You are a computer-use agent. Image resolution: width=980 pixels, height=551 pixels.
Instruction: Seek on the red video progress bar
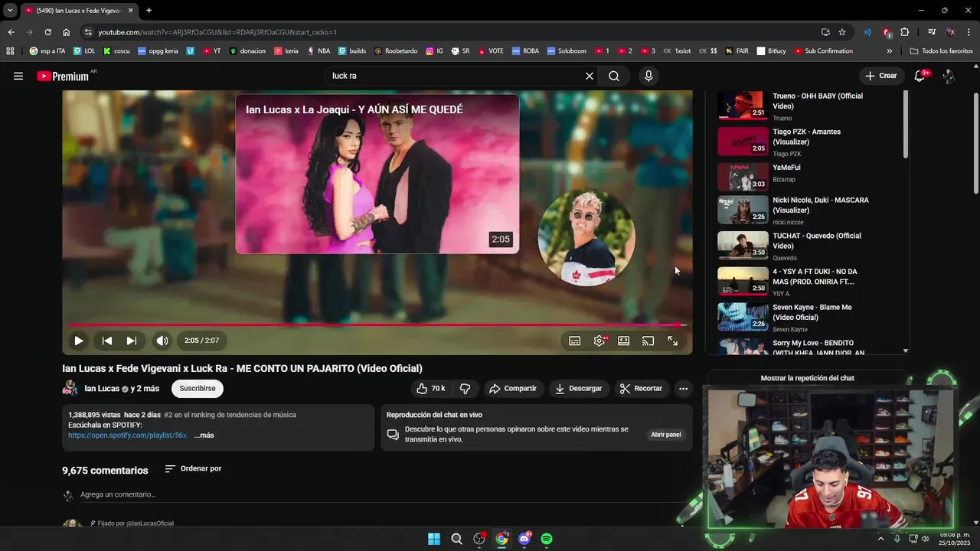click(x=377, y=325)
